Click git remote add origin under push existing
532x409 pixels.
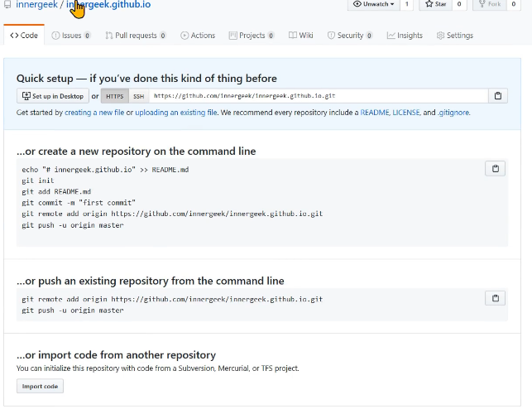tap(172, 299)
